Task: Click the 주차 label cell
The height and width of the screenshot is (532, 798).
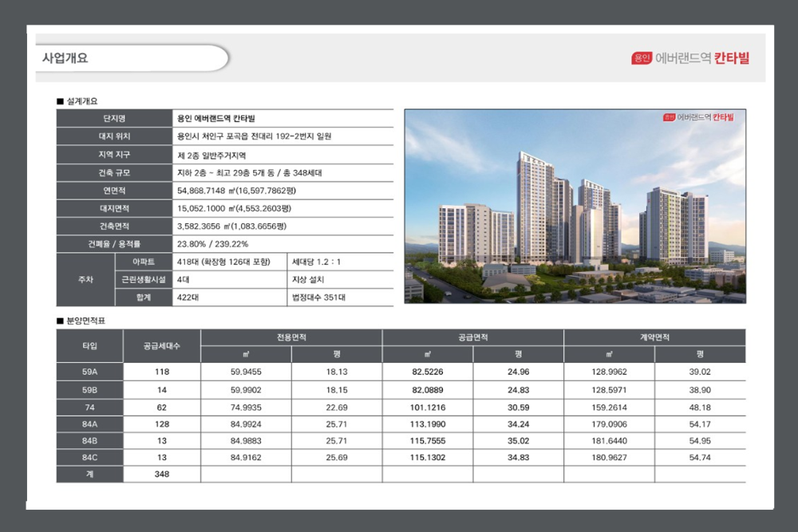Action: 85,280
